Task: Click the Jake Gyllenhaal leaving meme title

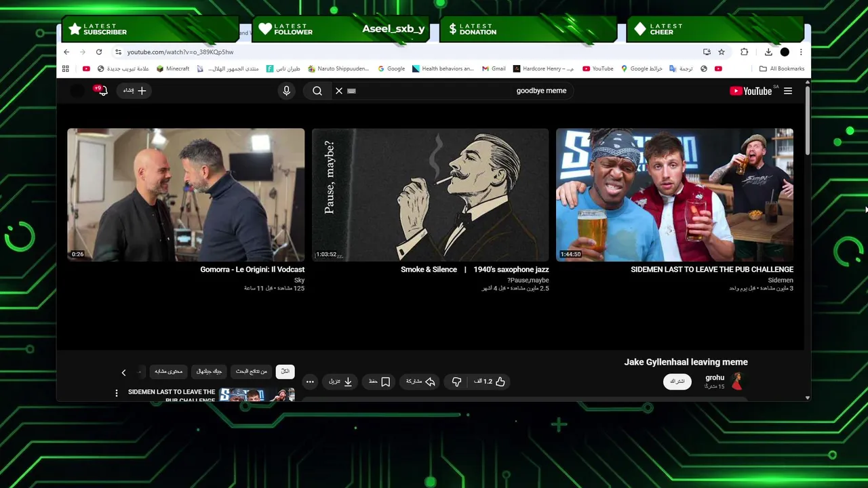Action: (686, 362)
